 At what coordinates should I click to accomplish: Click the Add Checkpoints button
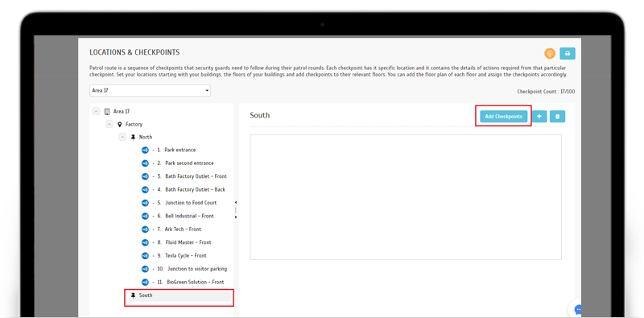click(x=504, y=117)
